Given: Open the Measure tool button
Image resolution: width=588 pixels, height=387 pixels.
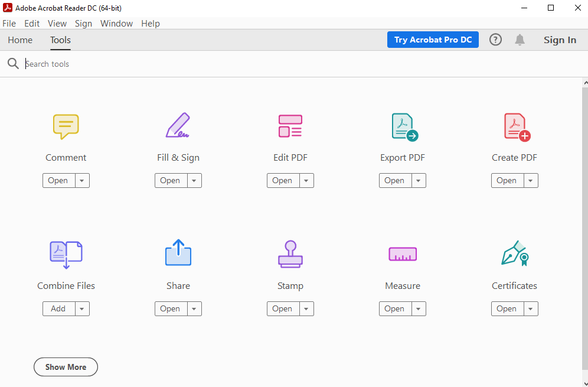Looking at the screenshot, I should [x=396, y=308].
